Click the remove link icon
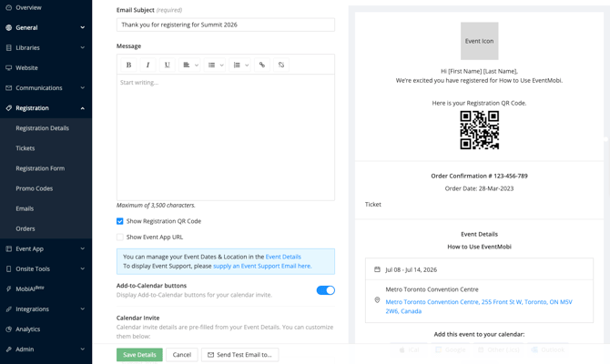 pyautogui.click(x=281, y=65)
